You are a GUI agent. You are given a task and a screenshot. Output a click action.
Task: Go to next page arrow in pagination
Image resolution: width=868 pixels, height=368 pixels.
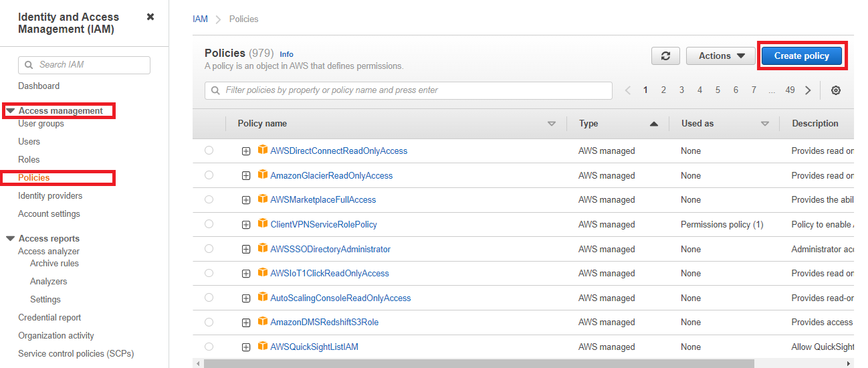coord(808,90)
